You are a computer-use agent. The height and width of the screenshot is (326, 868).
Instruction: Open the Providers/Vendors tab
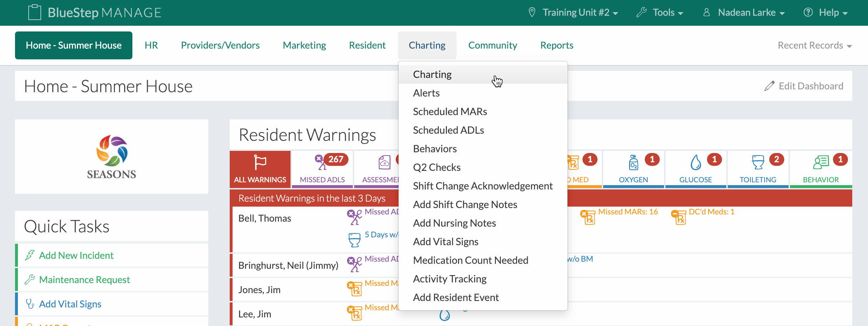coord(220,45)
